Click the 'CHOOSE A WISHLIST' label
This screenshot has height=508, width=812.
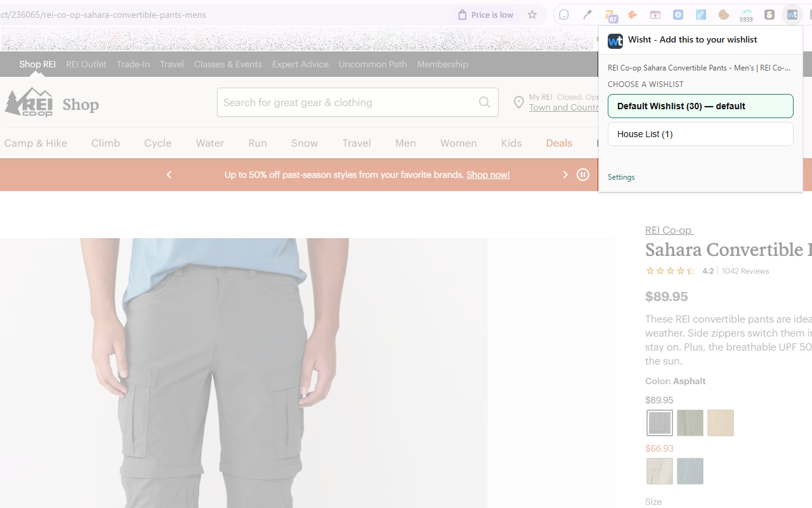646,84
